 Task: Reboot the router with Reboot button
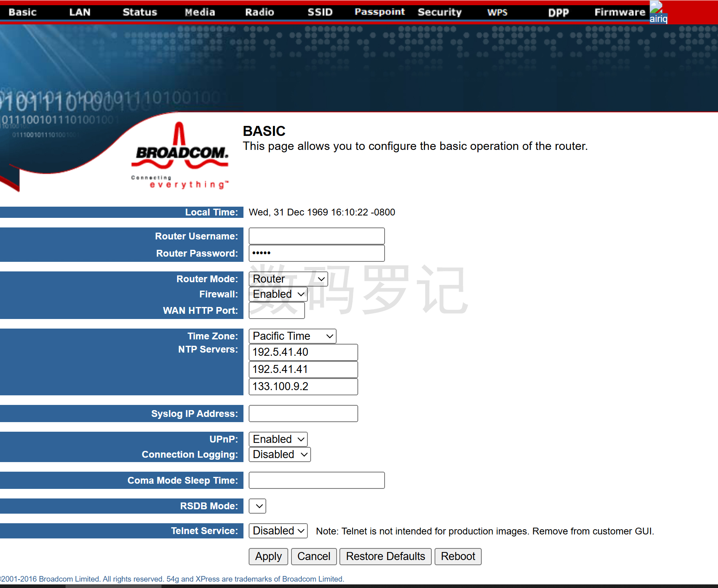point(458,556)
